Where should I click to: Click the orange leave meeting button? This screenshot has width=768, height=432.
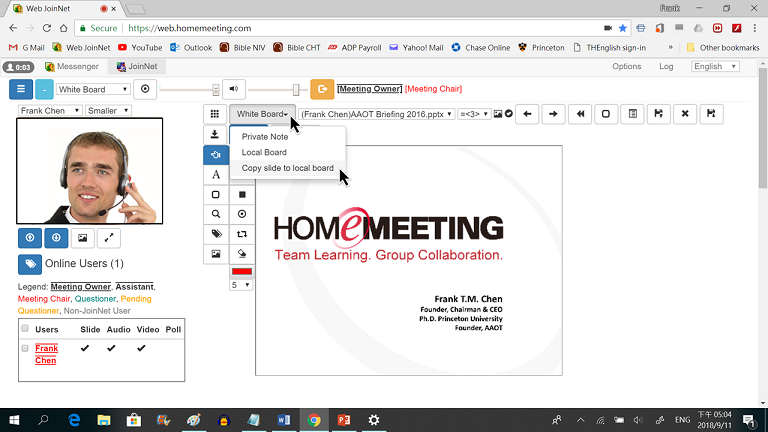[x=322, y=89]
